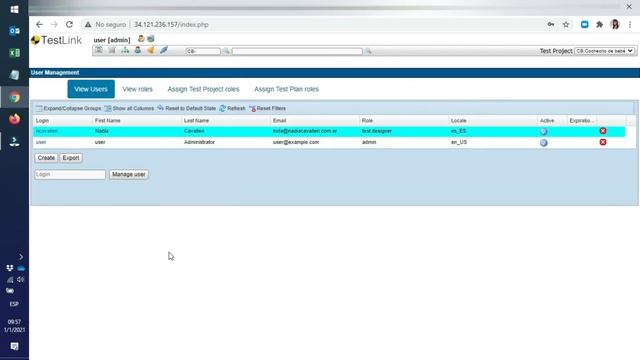Sort by Login column header

pos(42,121)
